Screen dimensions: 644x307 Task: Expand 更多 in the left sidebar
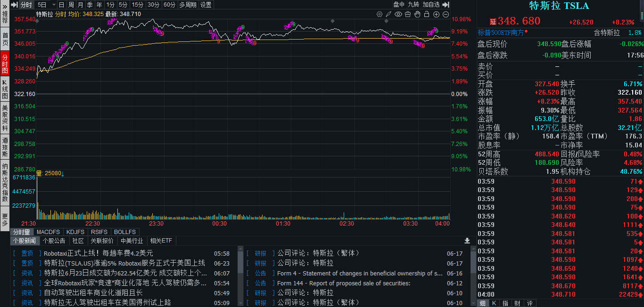[5, 219]
